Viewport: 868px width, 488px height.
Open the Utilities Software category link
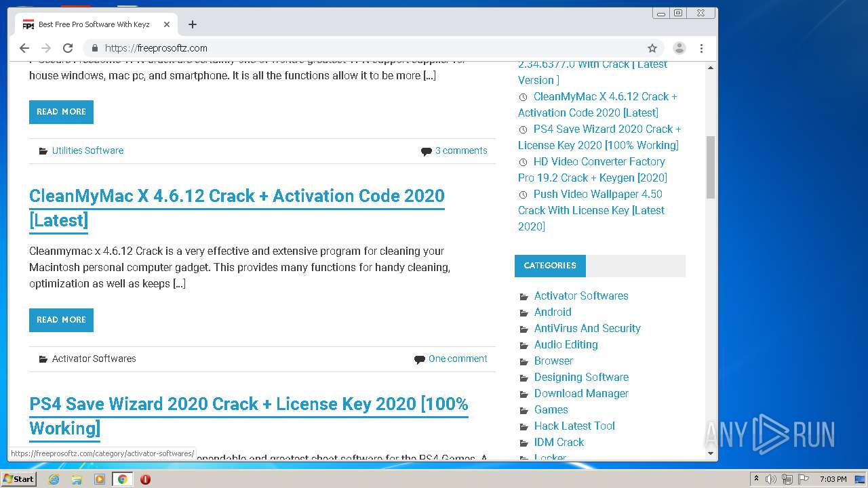pyautogui.click(x=87, y=150)
